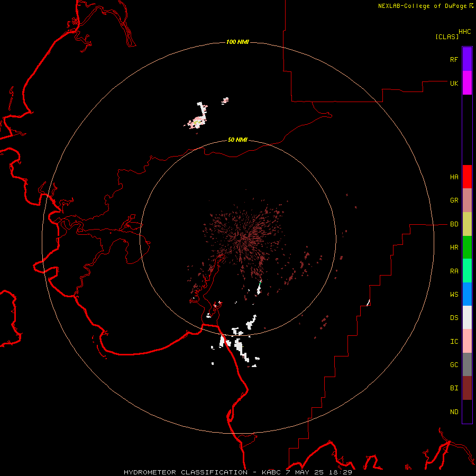The width and height of the screenshot is (476, 476).
Task: Click the KABC radar site identifier
Action: [x=272, y=472]
